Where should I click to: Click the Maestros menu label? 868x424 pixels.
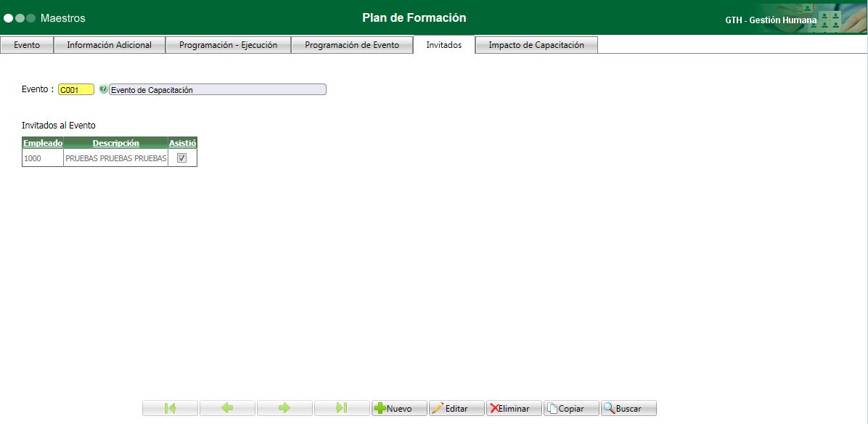(63, 18)
